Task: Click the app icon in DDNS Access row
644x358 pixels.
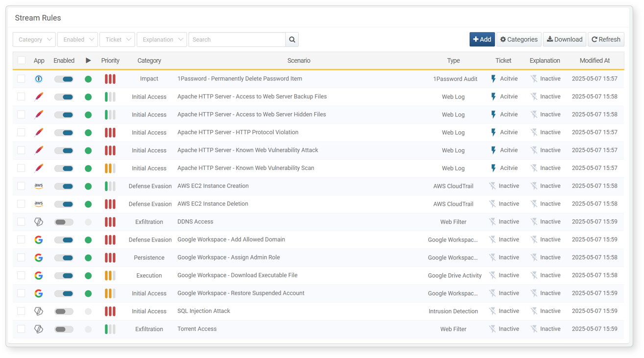Action: (39, 222)
